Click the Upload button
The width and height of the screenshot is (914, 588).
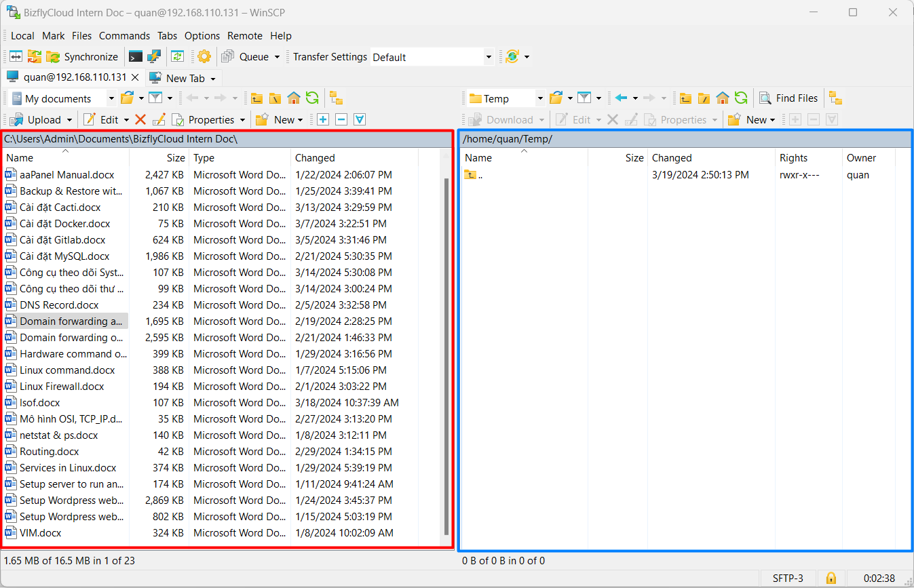[36, 120]
